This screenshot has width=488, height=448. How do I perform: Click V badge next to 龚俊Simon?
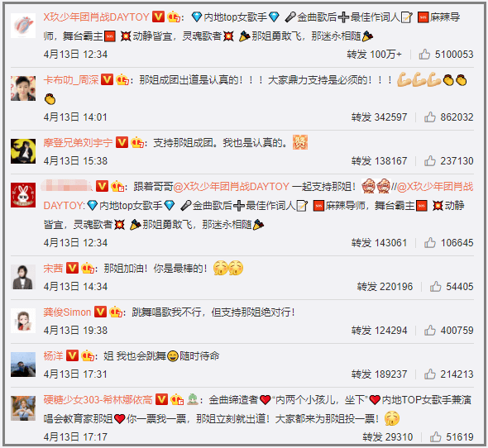(x=100, y=312)
